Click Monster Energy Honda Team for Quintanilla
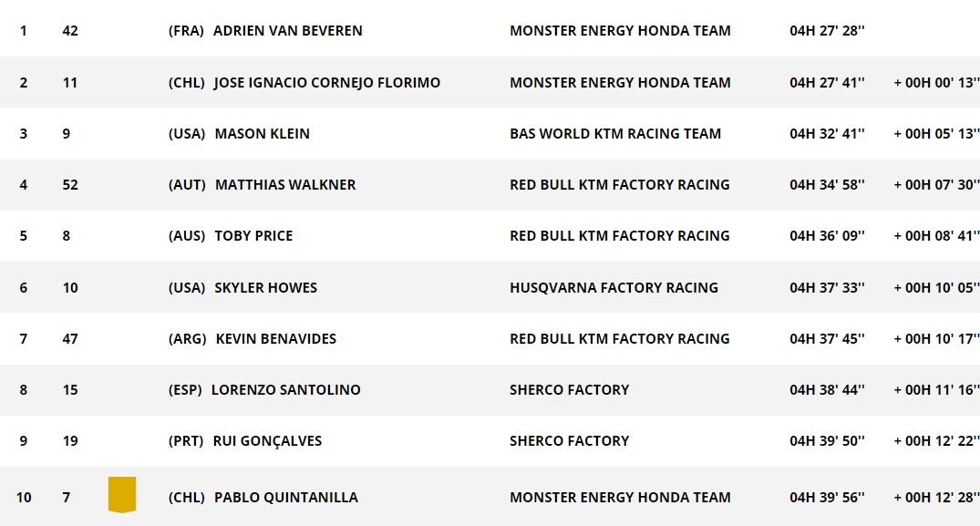Screen dimensions: 980x526 click(x=620, y=498)
